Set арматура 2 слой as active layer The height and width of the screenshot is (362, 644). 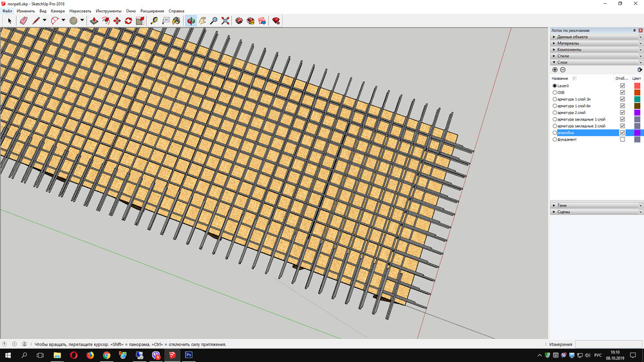554,112
